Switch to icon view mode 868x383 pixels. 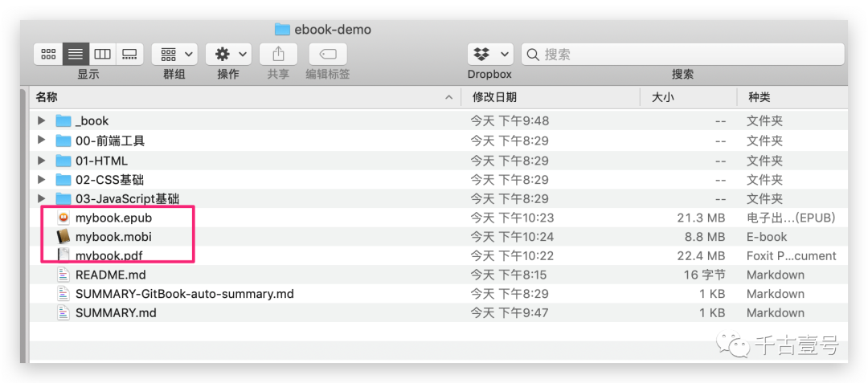(x=48, y=54)
